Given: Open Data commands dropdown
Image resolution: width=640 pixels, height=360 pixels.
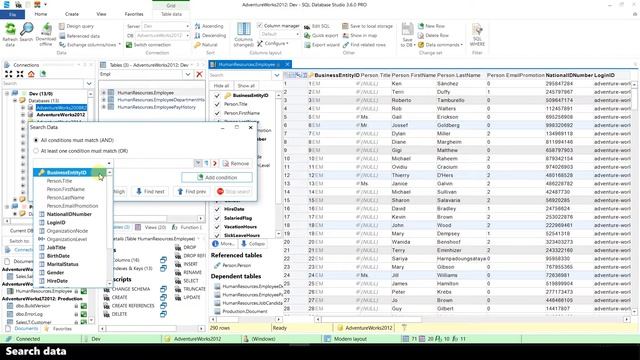Looking at the screenshot, I should click(x=440, y=45).
